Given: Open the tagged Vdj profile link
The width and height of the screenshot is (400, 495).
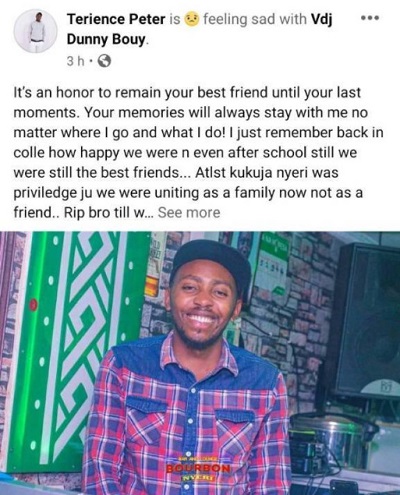Looking at the screenshot, I should (x=322, y=19).
